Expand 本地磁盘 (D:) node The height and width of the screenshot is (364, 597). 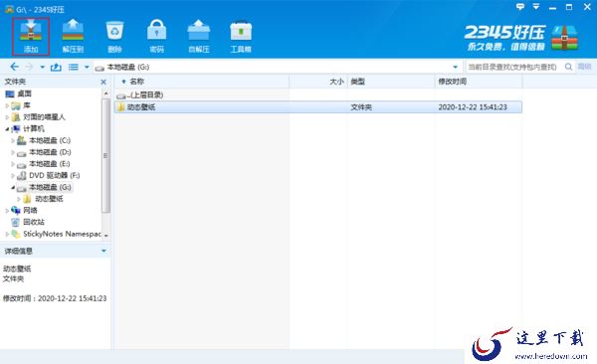[x=13, y=152]
